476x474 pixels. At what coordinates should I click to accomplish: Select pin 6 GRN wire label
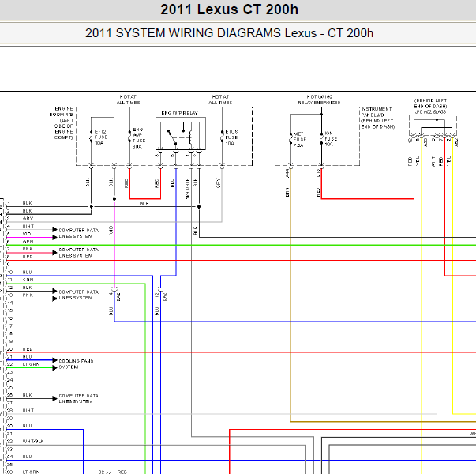pyautogui.click(x=28, y=242)
